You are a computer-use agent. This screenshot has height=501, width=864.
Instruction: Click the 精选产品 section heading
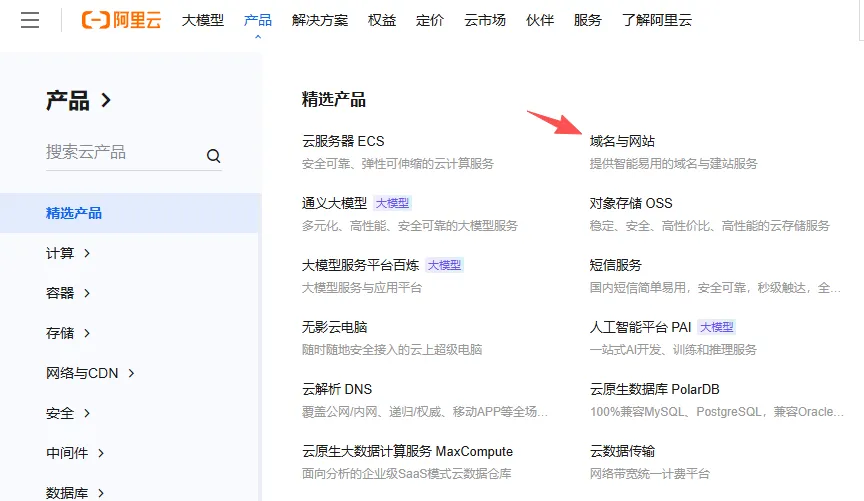334,100
